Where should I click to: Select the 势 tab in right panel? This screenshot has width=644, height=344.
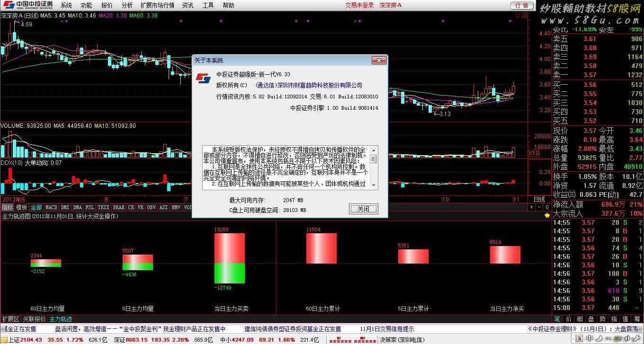pos(602,319)
